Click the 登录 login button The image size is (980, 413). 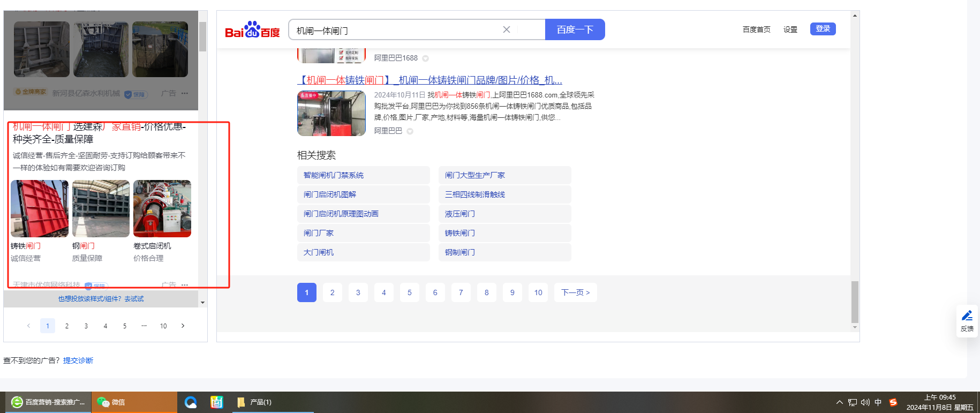pyautogui.click(x=823, y=29)
